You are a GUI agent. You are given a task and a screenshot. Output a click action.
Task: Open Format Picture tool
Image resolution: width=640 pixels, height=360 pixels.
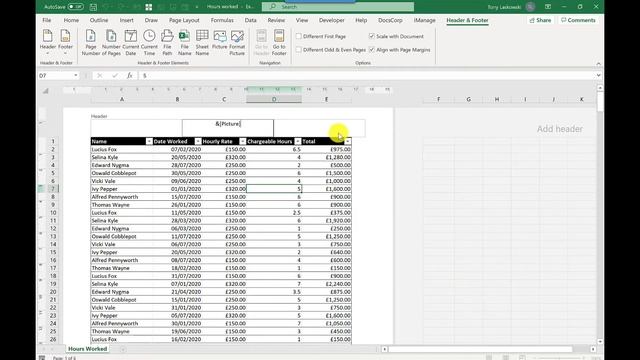coord(237,42)
